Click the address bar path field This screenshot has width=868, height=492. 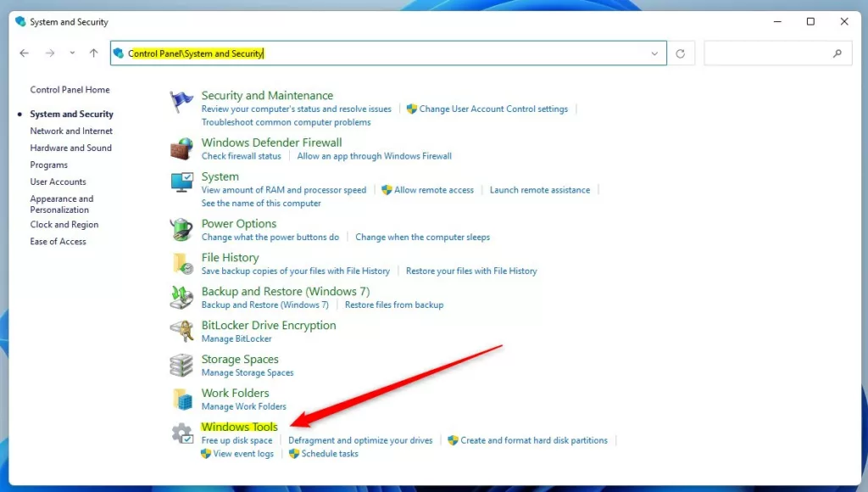pos(388,53)
